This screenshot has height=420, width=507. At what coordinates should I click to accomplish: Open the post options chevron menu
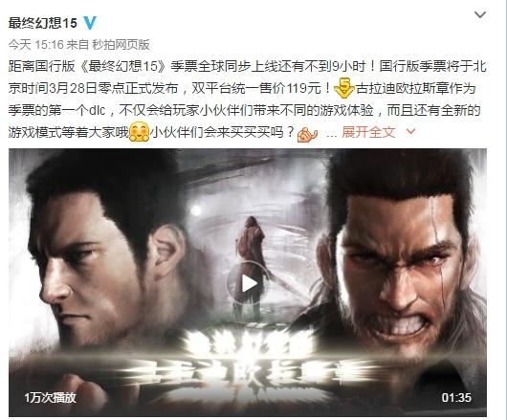[x=480, y=14]
